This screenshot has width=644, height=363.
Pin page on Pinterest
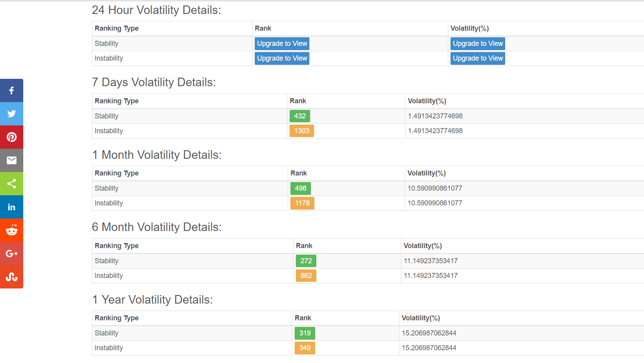[12, 137]
